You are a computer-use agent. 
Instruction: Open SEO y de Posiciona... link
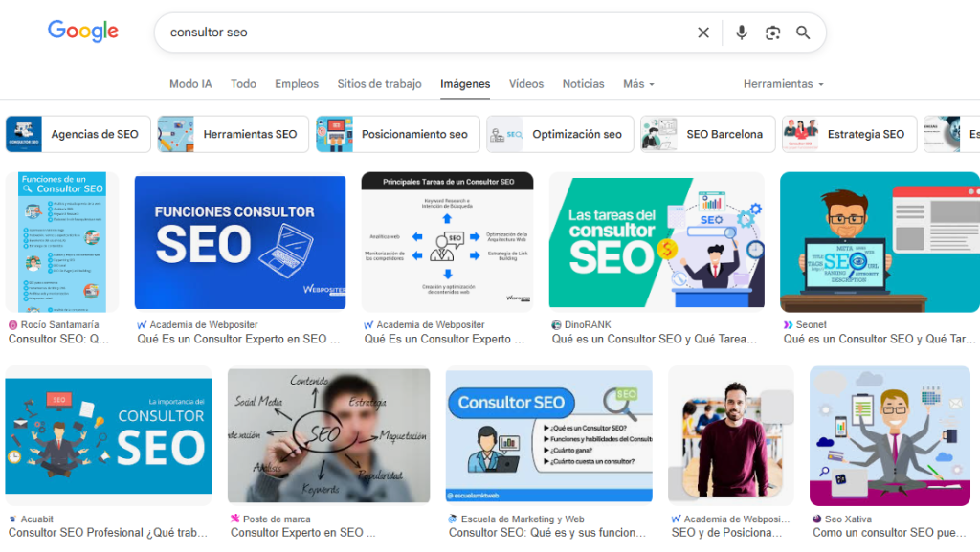[x=727, y=533]
